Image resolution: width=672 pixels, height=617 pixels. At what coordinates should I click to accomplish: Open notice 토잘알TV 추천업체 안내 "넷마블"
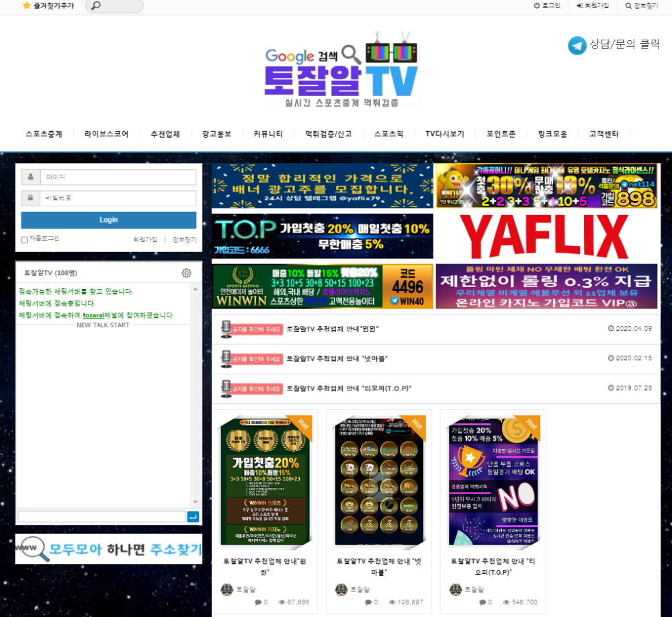337,358
